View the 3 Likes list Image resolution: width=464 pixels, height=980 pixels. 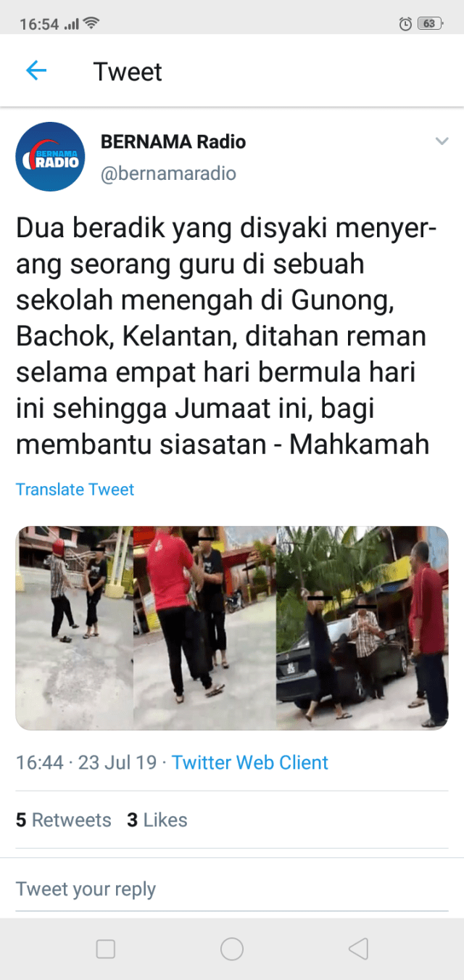(x=157, y=820)
